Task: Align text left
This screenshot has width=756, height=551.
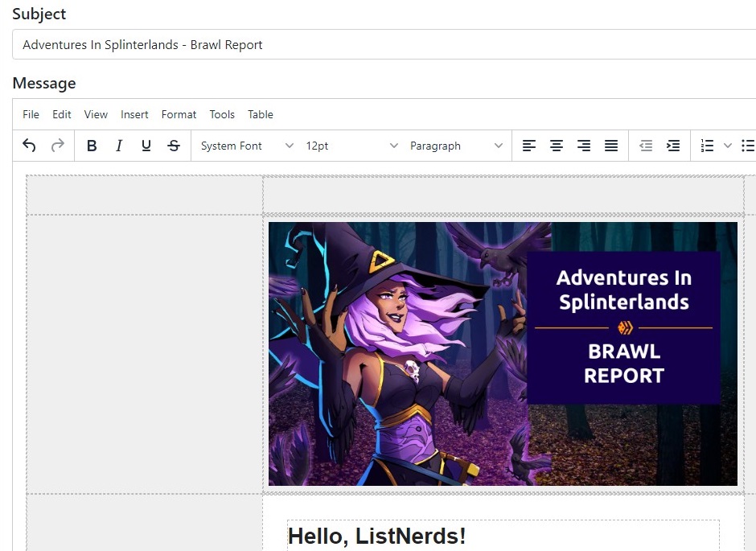Action: 529,146
